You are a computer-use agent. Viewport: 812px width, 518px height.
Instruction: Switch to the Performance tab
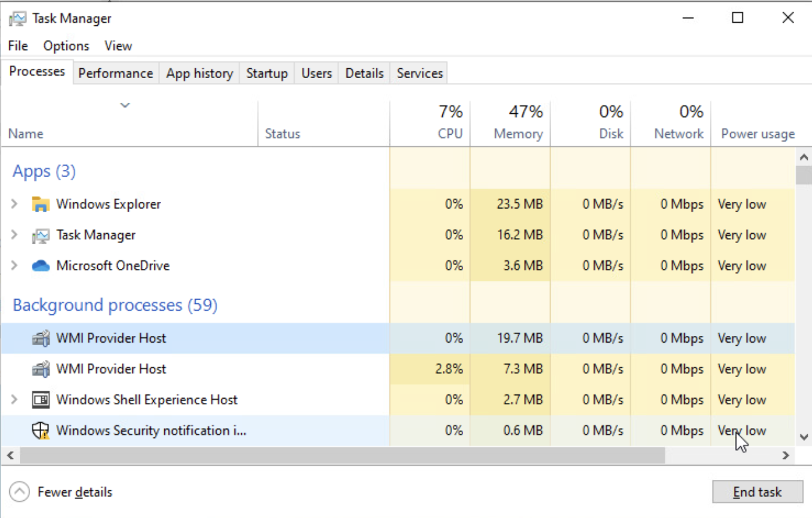116,73
